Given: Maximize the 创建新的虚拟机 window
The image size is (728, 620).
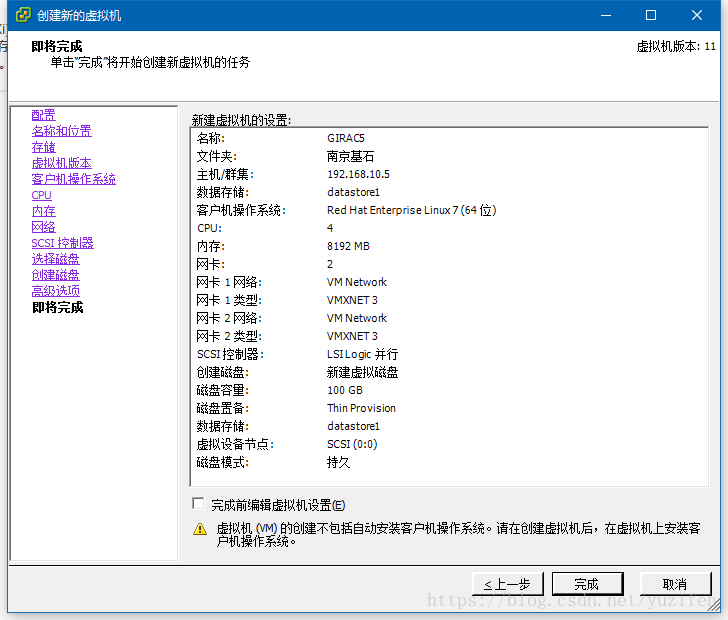Looking at the screenshot, I should (651, 15).
